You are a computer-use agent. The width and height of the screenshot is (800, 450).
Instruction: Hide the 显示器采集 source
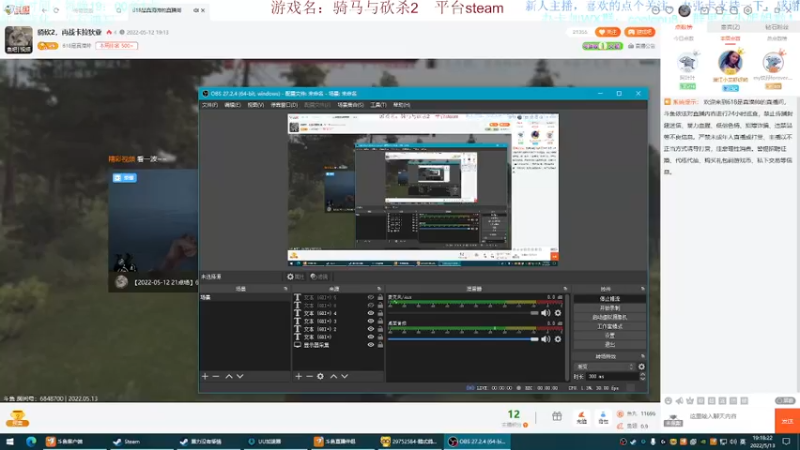(371, 345)
